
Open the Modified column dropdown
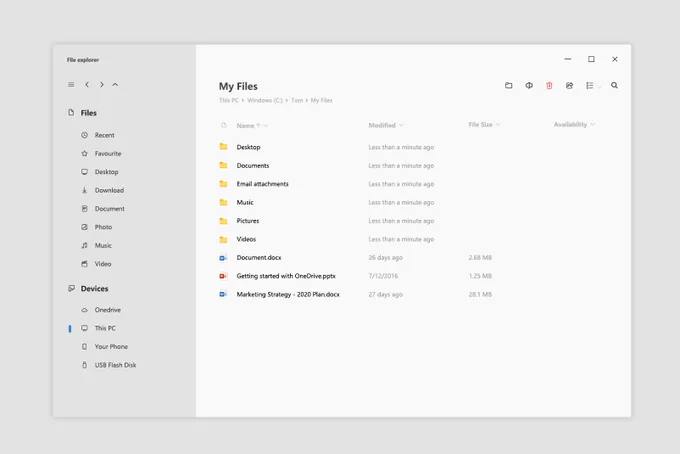[x=401, y=125]
